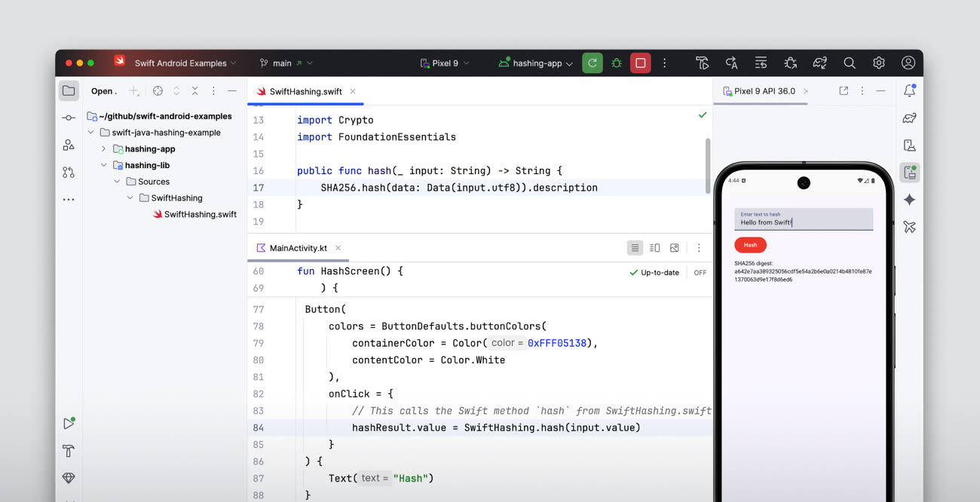This screenshot has width=980, height=502.
Task: Click the green Rerun app icon
Action: pos(593,63)
